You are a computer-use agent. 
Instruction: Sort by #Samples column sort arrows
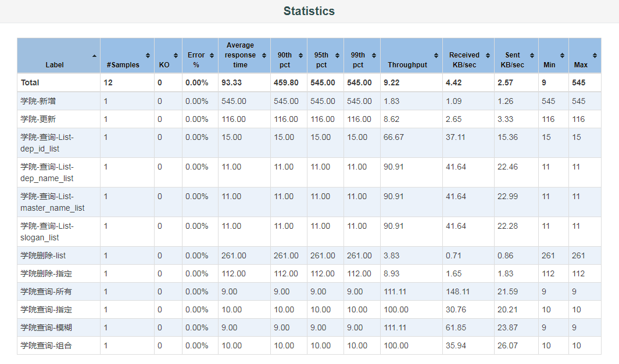(x=148, y=56)
